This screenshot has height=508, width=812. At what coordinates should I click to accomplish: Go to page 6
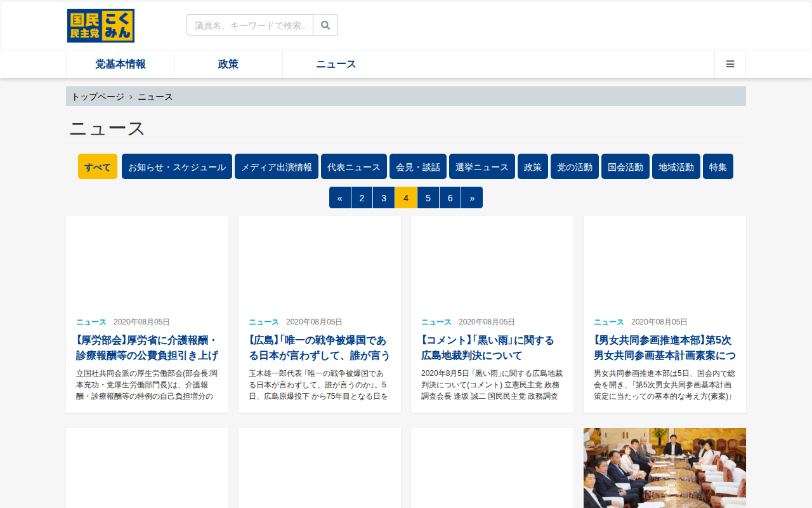coord(450,197)
